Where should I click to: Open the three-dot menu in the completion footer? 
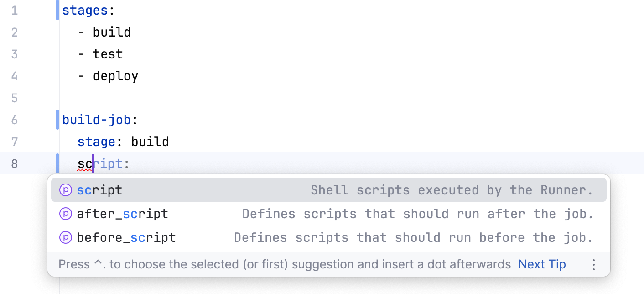click(x=593, y=264)
